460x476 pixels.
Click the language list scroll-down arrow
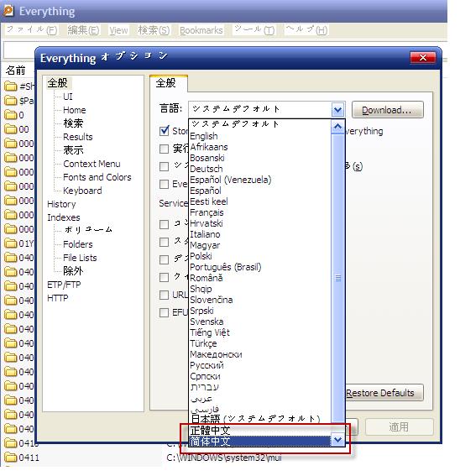[x=337, y=440]
